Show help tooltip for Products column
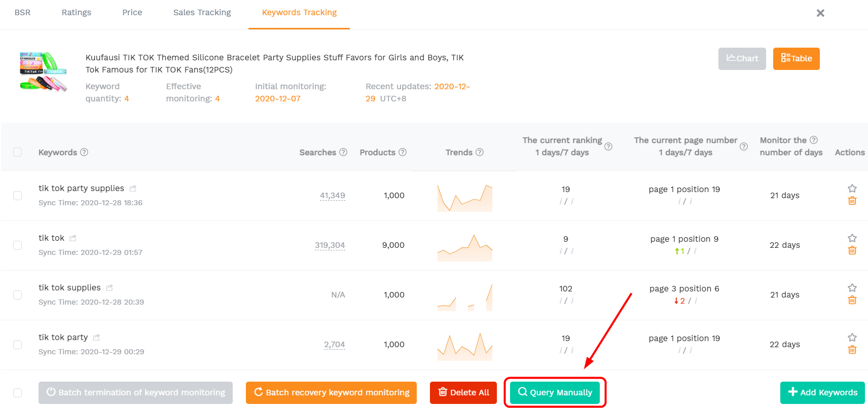Viewport: 868px width, 408px height. click(403, 152)
